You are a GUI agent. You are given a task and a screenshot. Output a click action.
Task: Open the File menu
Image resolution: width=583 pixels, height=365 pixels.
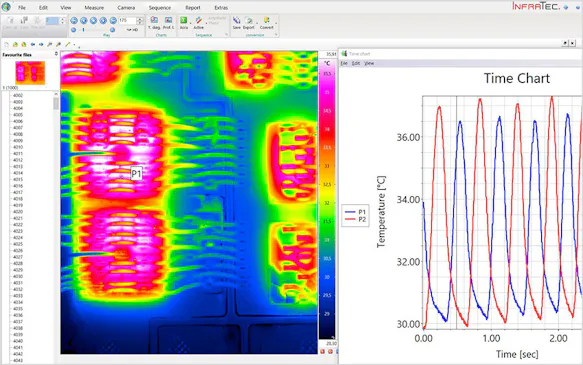[22, 7]
